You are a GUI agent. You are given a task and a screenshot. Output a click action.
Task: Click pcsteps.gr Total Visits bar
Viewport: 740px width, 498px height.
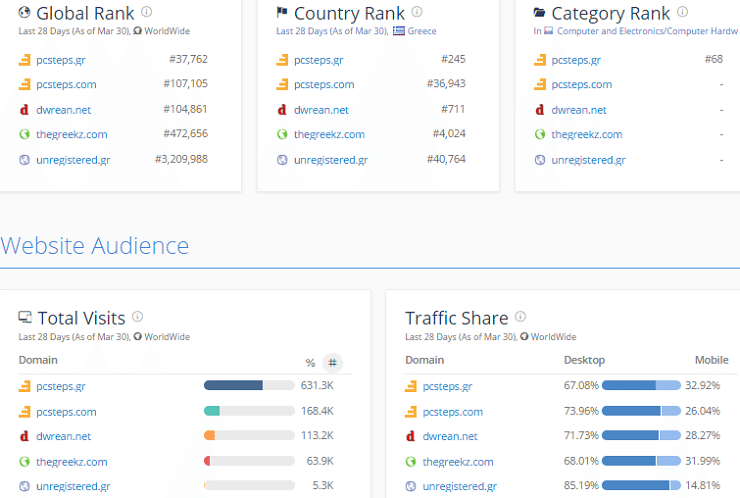point(249,385)
